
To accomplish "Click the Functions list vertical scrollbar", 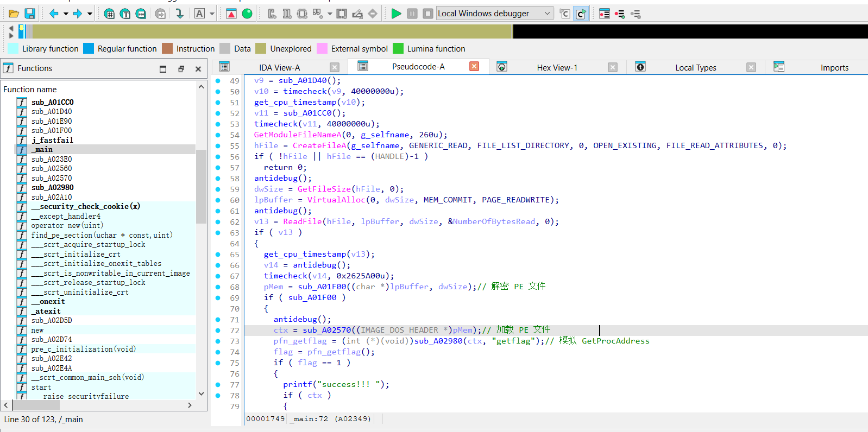I will pos(201,186).
